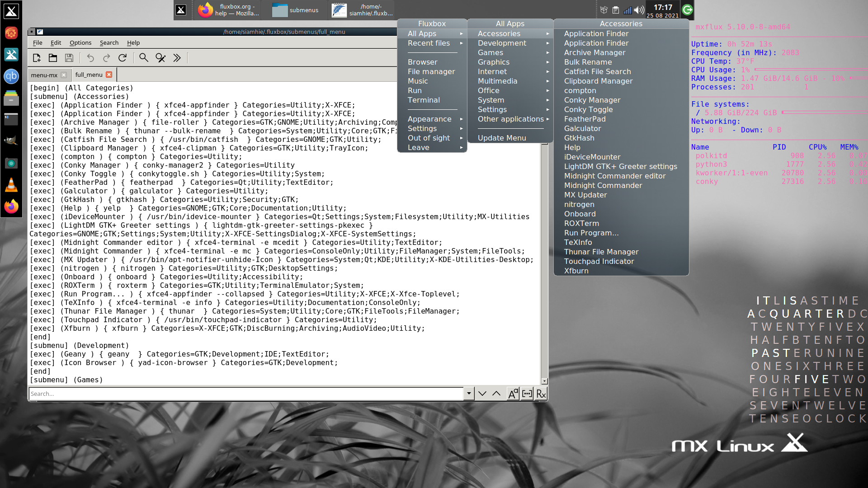
Task: Toggle Regular Expression Rx button
Action: tap(541, 394)
